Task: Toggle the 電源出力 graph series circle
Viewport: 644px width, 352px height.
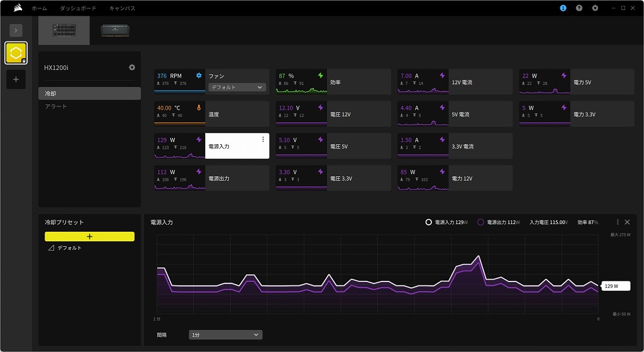Action: (x=480, y=222)
